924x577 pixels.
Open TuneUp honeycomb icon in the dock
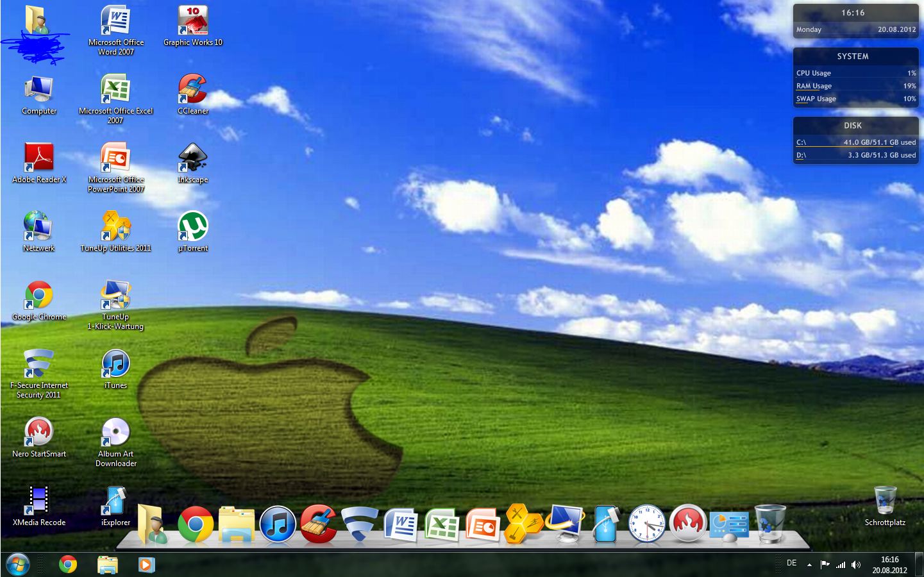point(524,524)
